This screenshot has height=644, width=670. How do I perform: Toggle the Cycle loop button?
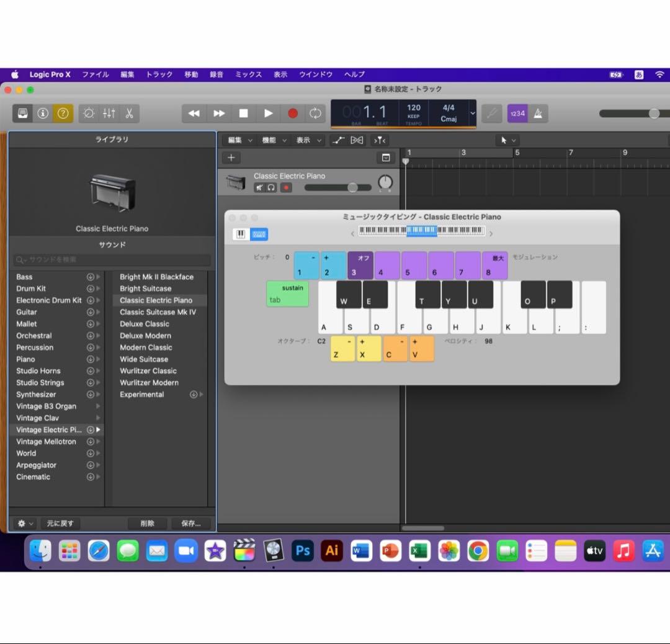tap(316, 114)
